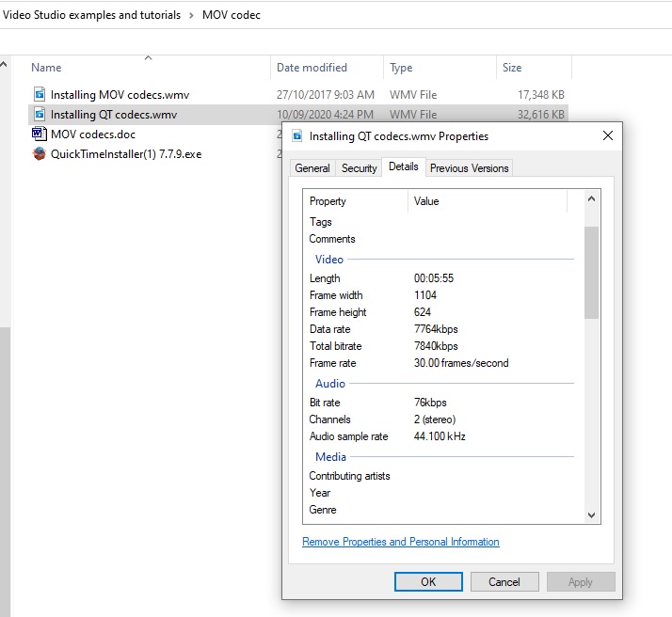Sort by the Type column header
The image size is (672, 617).
tap(401, 68)
